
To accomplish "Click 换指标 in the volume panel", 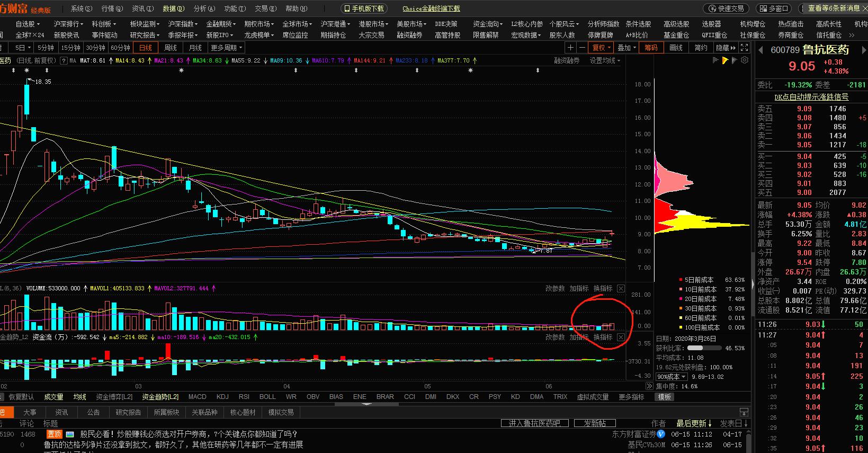I will click(603, 288).
